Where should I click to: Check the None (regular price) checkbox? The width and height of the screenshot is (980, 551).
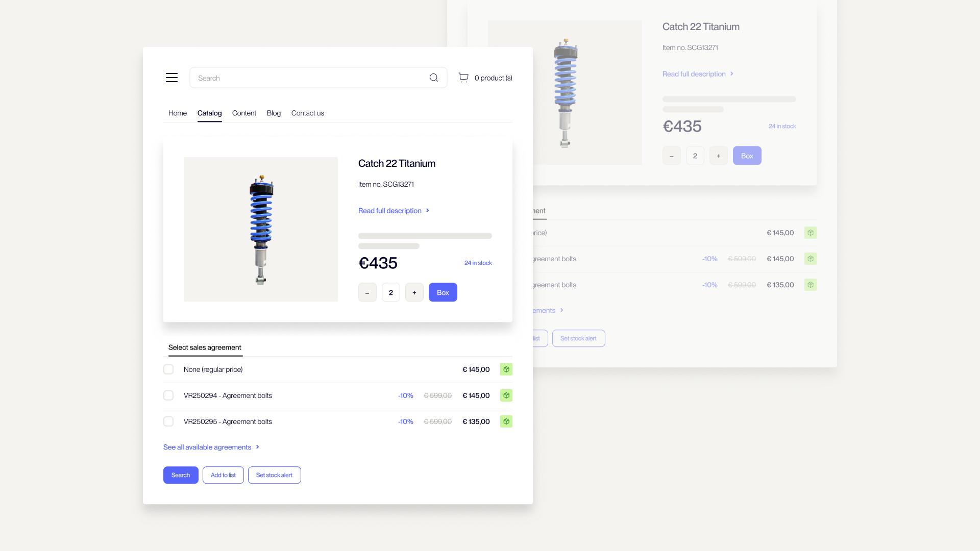[x=168, y=369]
